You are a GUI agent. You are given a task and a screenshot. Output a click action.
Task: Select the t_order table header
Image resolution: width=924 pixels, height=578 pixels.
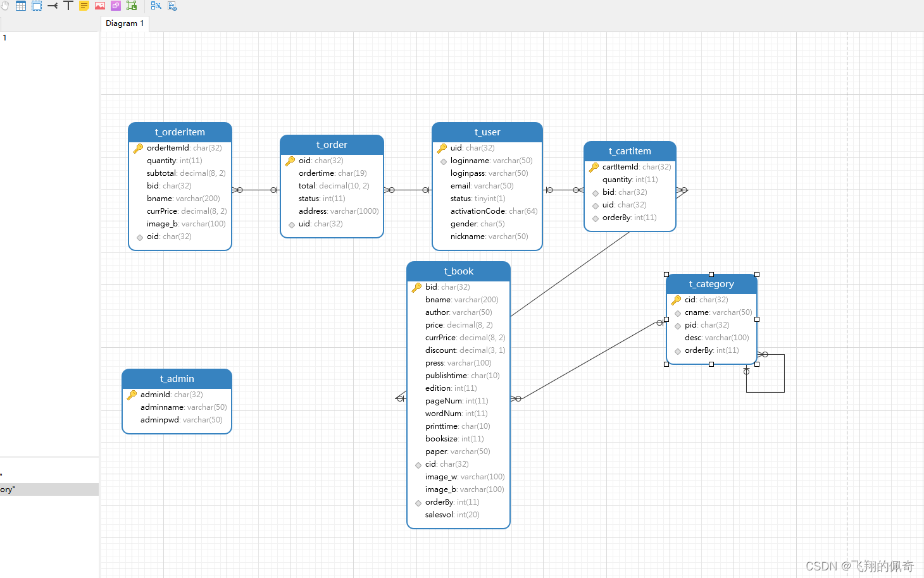[x=332, y=145]
